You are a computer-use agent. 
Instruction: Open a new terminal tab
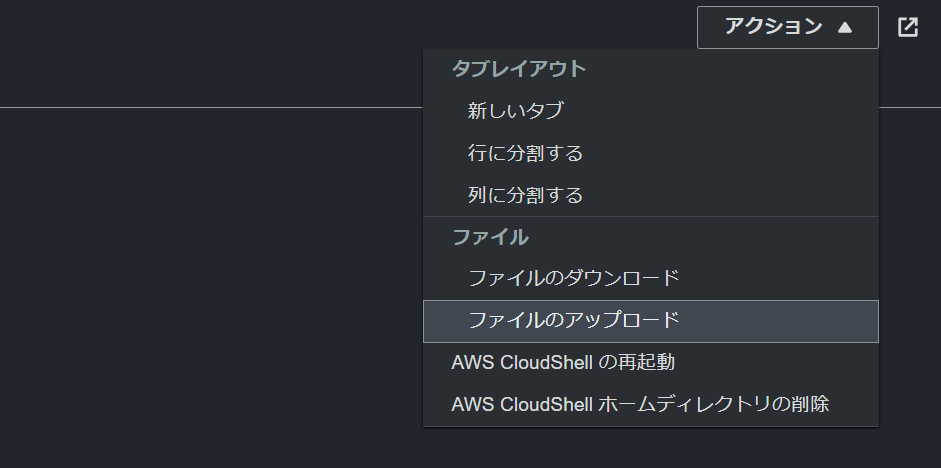(651, 111)
